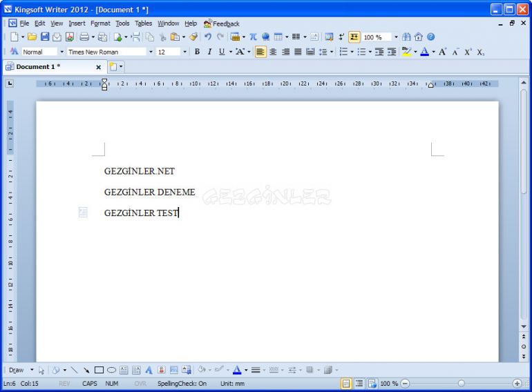The width and height of the screenshot is (532, 392).
Task: Open Find with the binoculars icon
Action: point(406,37)
